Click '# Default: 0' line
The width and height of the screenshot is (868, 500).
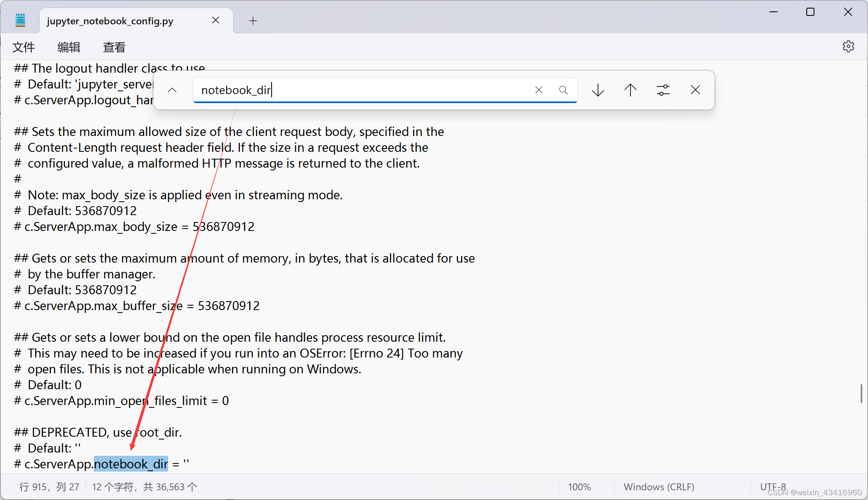coord(48,385)
